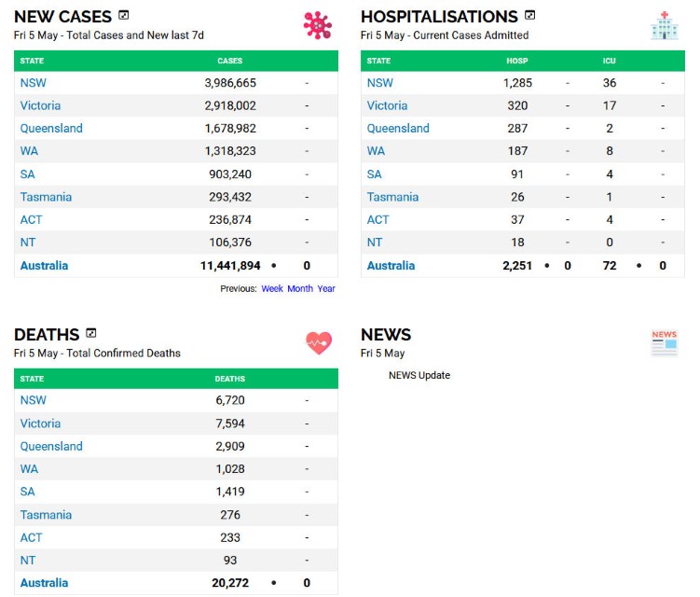Open previous Month cases link
Viewport: 700px width, 597px height.
(x=300, y=289)
